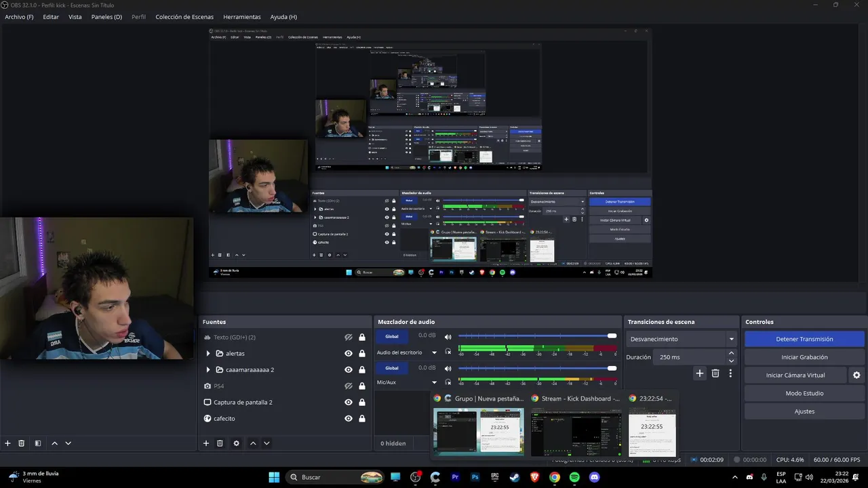This screenshot has height=488, width=868.
Task: Open the Herramientas menu
Action: coord(242,17)
